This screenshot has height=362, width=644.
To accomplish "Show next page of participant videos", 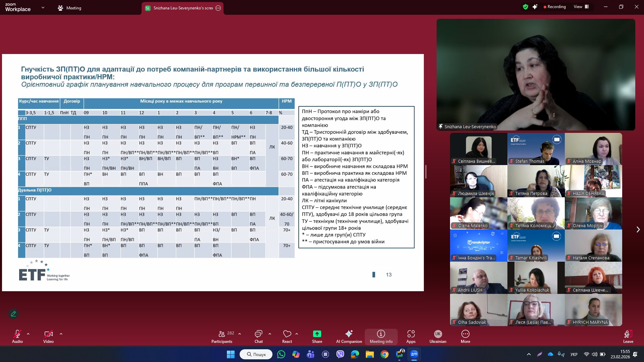I will (x=638, y=229).
